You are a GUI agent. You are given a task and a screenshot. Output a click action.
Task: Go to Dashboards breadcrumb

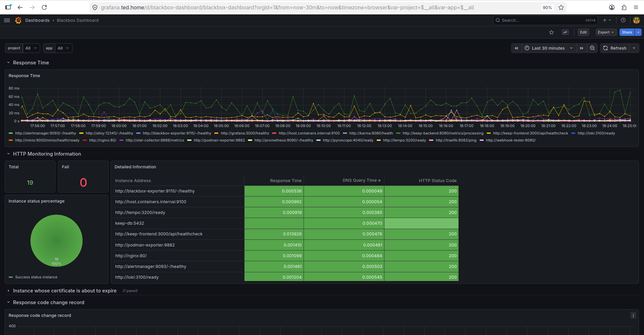(37, 20)
